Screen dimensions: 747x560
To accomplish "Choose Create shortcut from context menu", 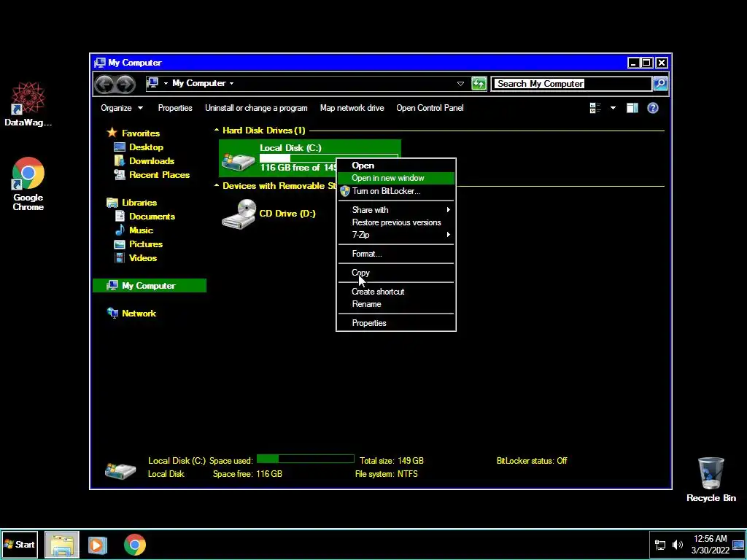I will tap(396, 292).
